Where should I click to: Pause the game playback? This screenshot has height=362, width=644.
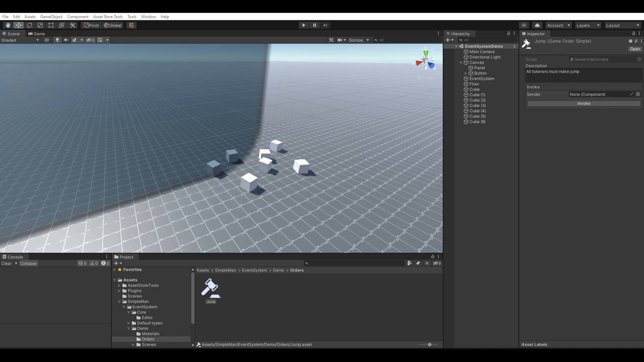click(314, 25)
